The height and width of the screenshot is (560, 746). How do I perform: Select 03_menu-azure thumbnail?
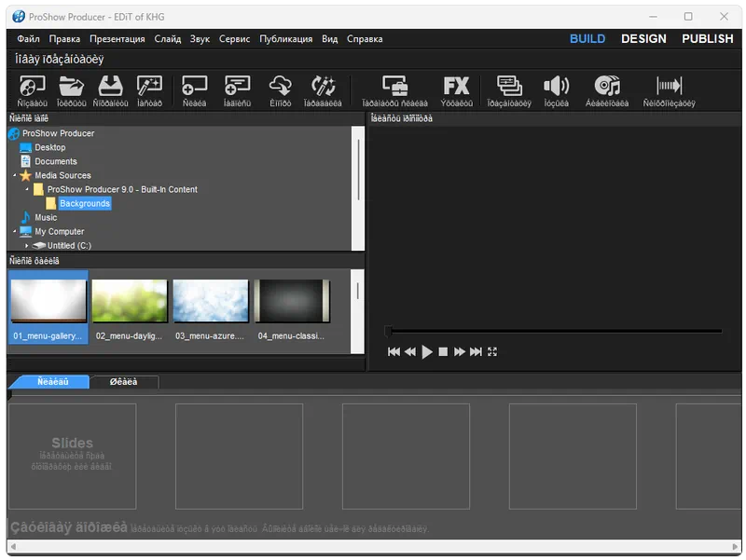(211, 307)
